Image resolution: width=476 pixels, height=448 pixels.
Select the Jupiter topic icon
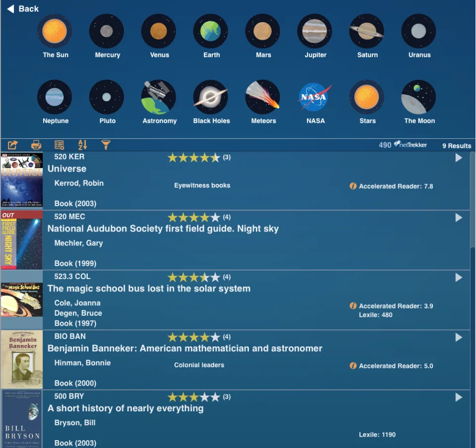(x=314, y=31)
